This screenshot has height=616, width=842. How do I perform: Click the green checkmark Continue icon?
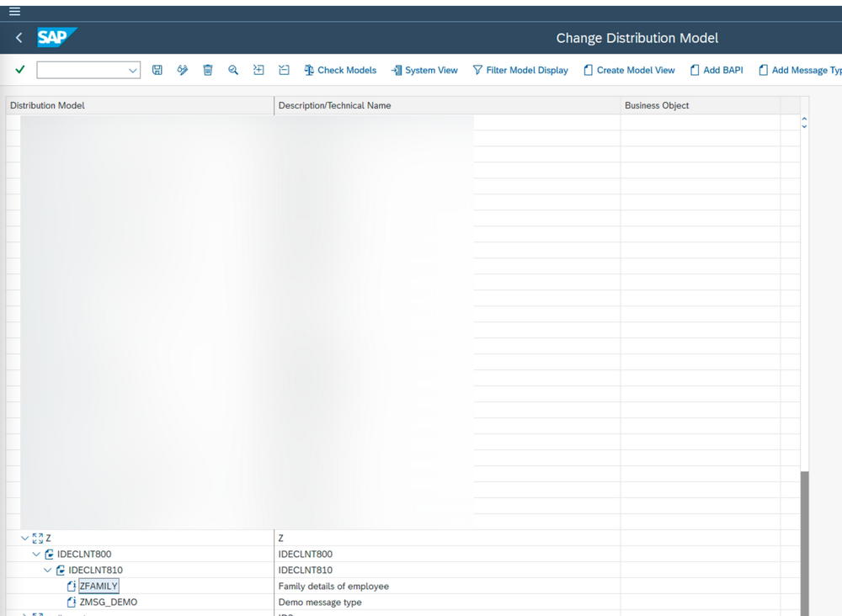point(19,70)
